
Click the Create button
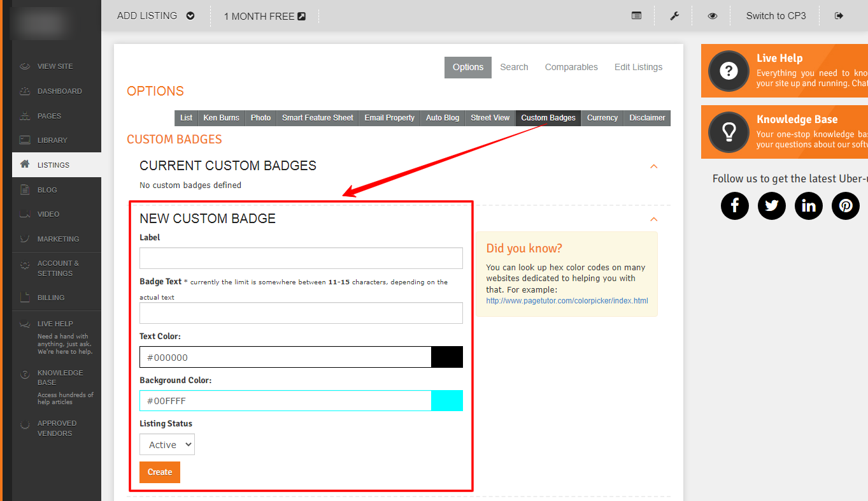click(x=160, y=472)
